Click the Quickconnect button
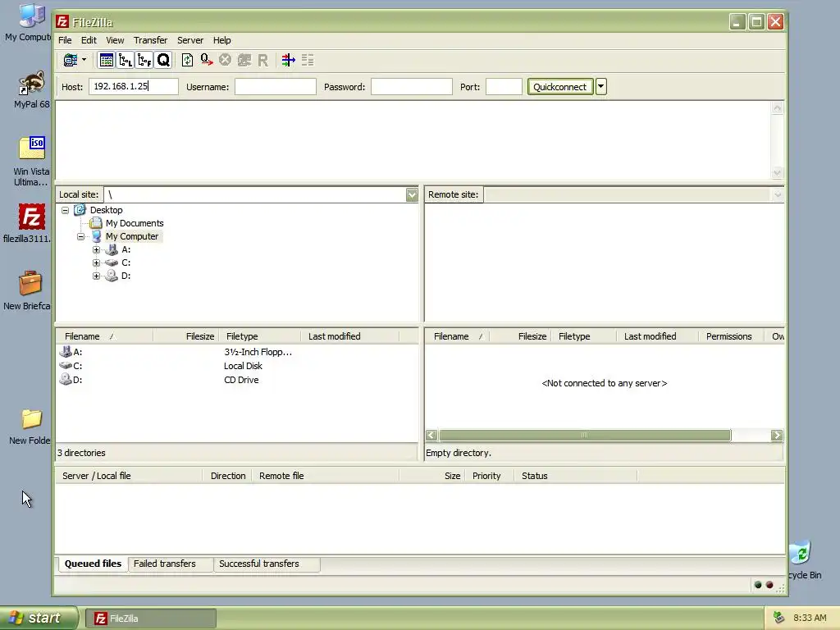 point(559,86)
